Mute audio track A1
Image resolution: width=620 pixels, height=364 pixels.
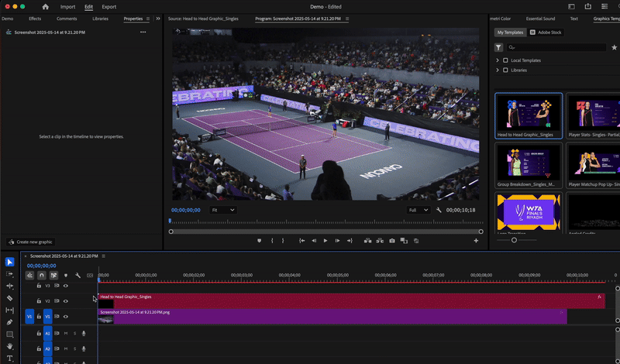[x=66, y=333]
